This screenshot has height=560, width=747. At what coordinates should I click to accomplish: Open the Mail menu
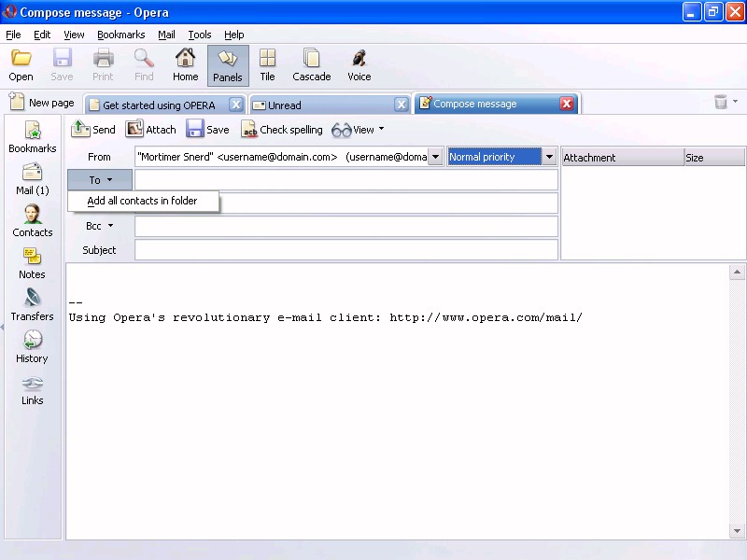click(166, 35)
